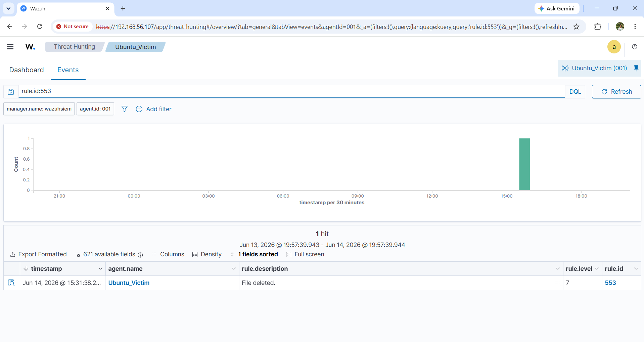Click the browser address bar URL
644x342 pixels.
pyautogui.click(x=331, y=27)
